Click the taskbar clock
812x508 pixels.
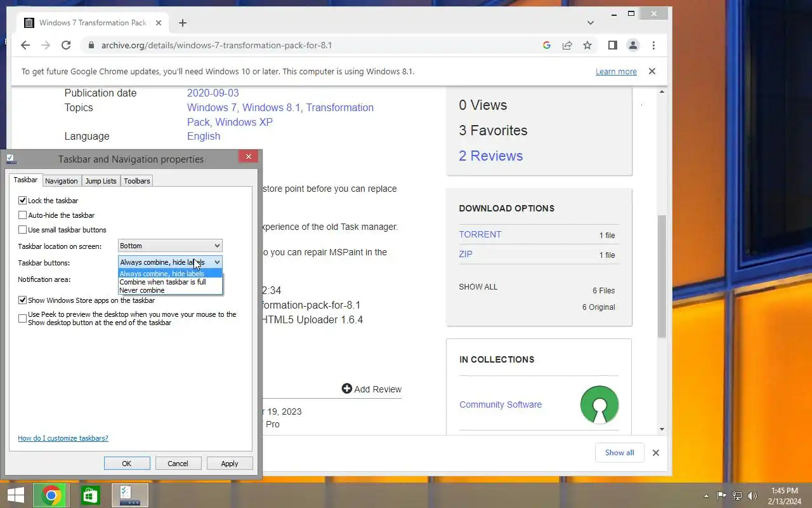[x=785, y=496]
